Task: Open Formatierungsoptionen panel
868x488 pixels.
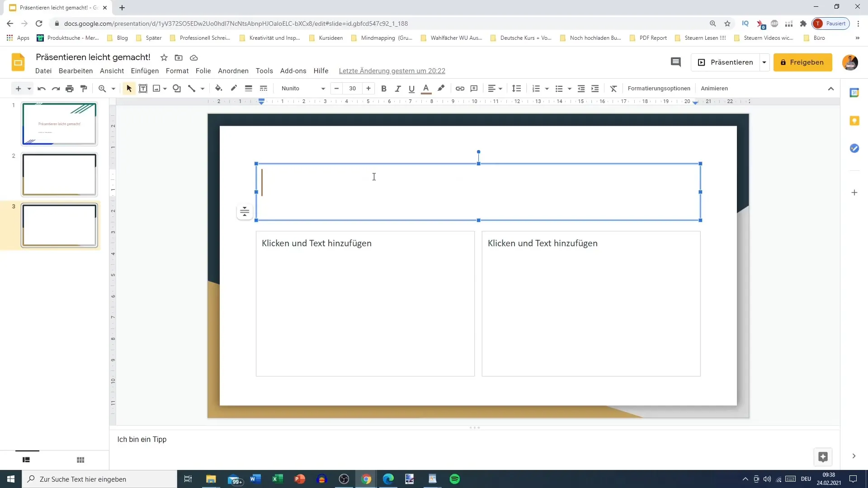Action: click(659, 89)
